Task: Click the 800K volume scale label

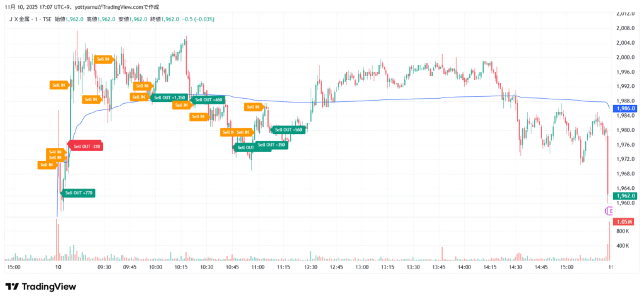Action: (x=623, y=231)
